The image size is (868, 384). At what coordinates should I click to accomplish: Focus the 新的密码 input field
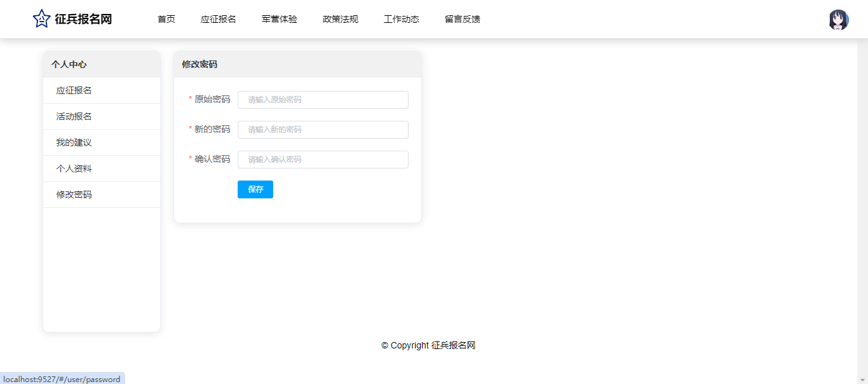323,130
